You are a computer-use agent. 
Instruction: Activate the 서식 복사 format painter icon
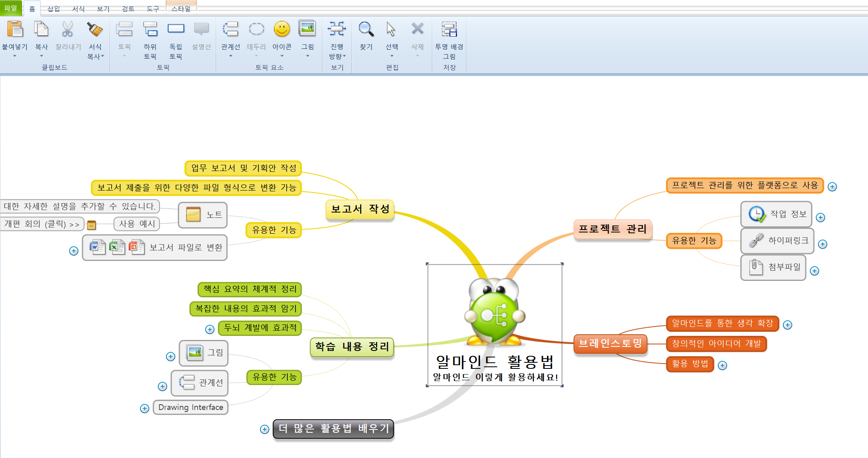coord(96,29)
